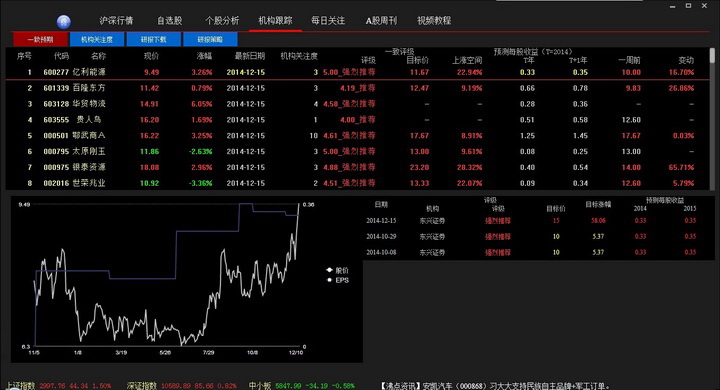The width and height of the screenshot is (720, 390).
Task: Sort by 涨幅 column header
Action: [204, 56]
